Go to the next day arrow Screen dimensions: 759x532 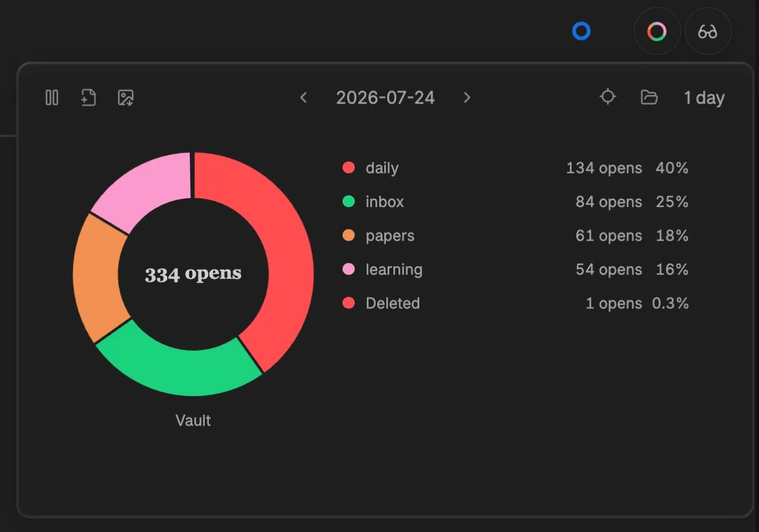pos(467,98)
